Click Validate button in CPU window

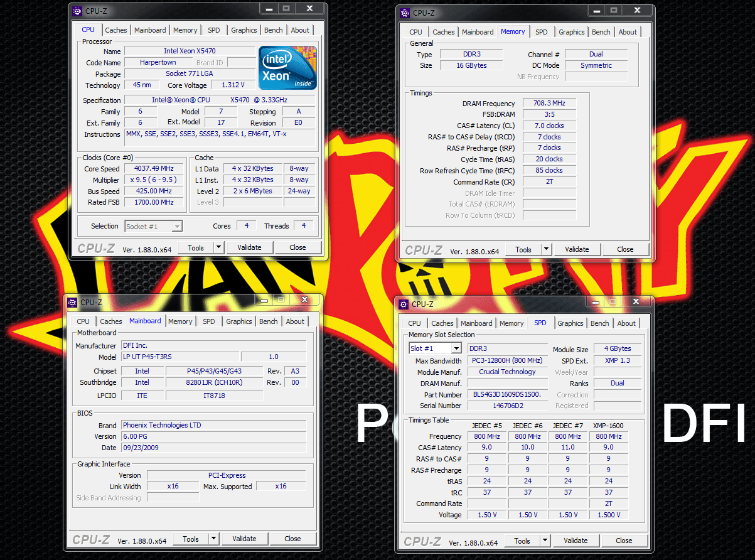pyautogui.click(x=249, y=247)
